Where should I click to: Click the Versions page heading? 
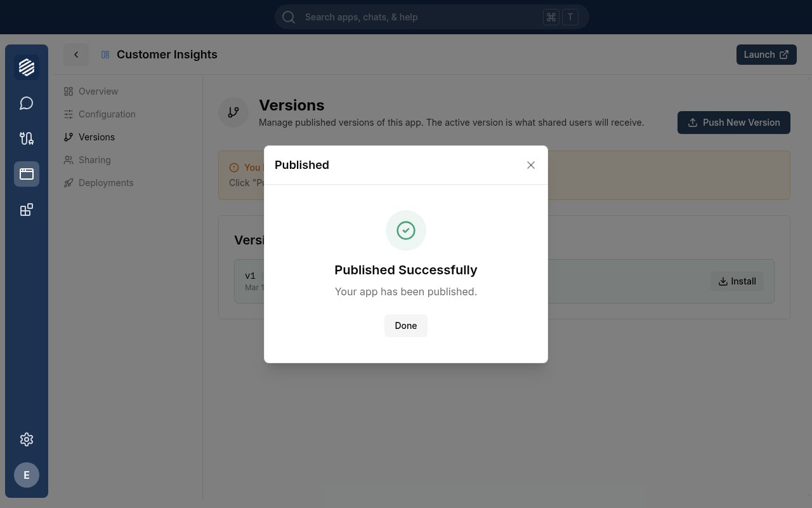(x=292, y=105)
